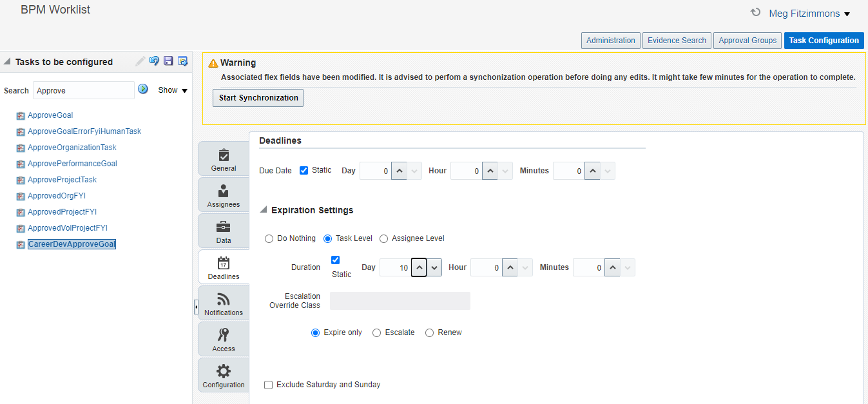Switch to the Configuration tab
The height and width of the screenshot is (404, 868).
pos(223,375)
